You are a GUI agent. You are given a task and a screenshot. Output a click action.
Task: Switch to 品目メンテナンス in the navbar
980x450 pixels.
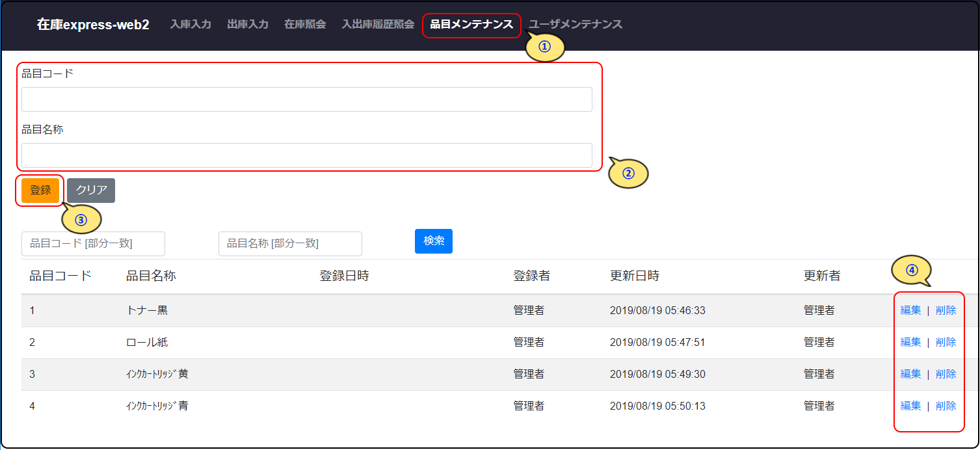pyautogui.click(x=471, y=25)
